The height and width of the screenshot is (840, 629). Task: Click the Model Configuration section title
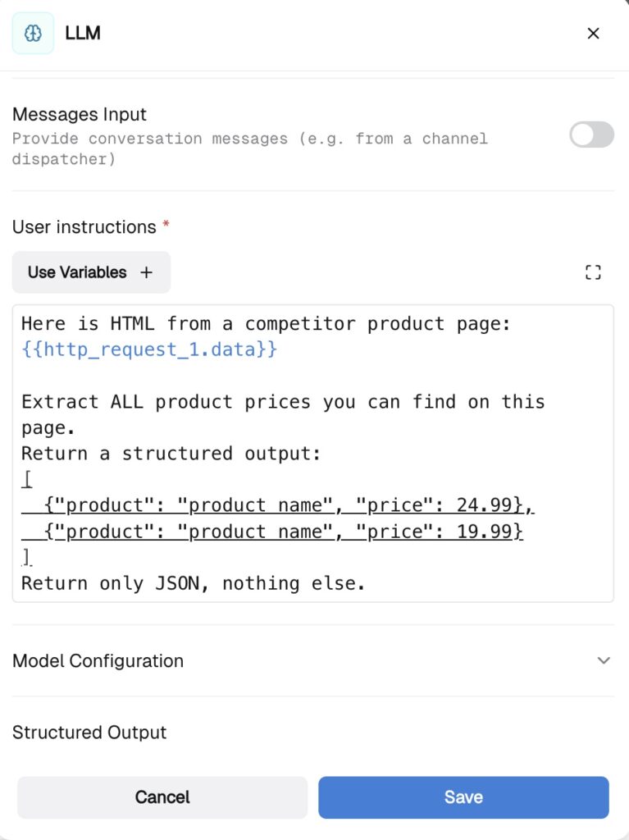pos(98,661)
